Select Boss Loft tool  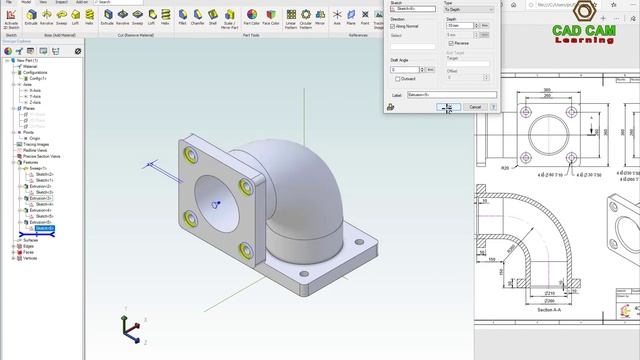coord(76,18)
